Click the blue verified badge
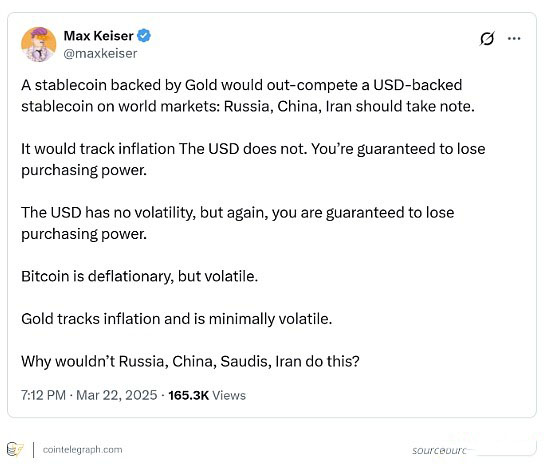The height and width of the screenshot is (474, 555). 144,36
